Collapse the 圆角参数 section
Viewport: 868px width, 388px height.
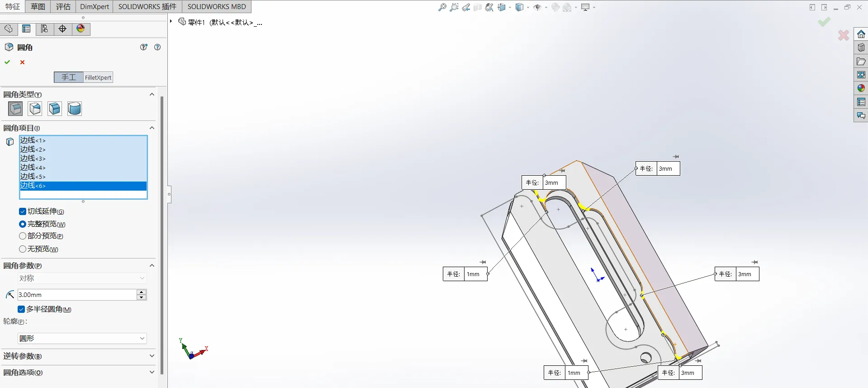[152, 266]
